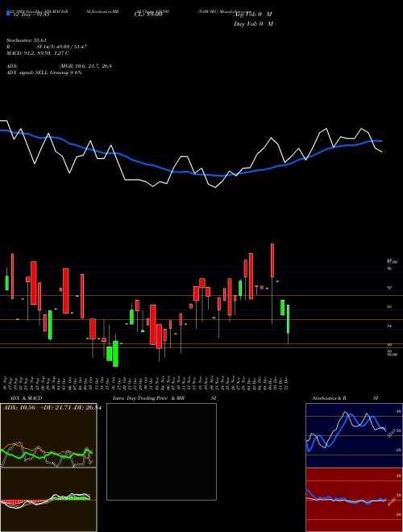Click the lowest green candlestick in mid-October
Image resolution: width=403 pixels, height=532 pixels.
116,354
